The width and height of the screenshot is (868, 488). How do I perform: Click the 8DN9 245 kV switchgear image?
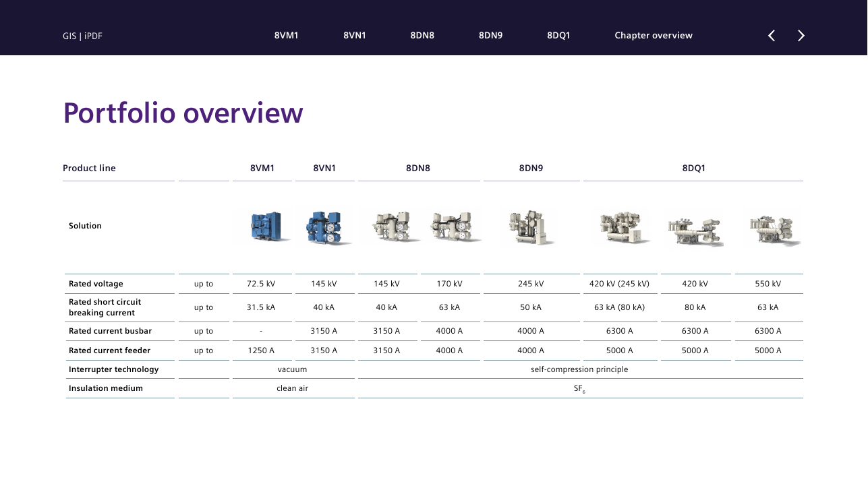[531, 227]
